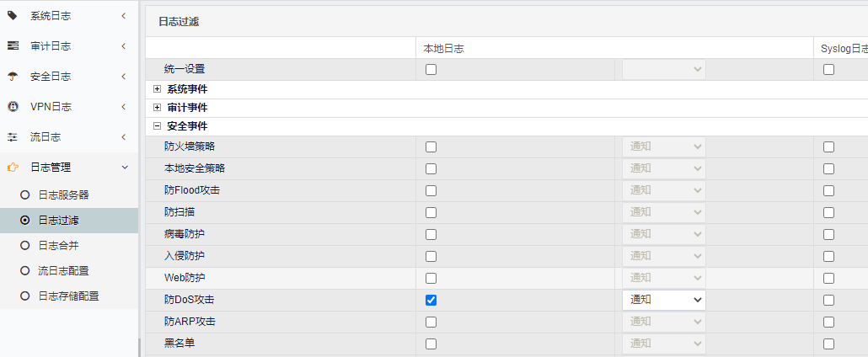Expand 系统事件 with its plus icon
The image size is (868, 357).
coord(158,89)
